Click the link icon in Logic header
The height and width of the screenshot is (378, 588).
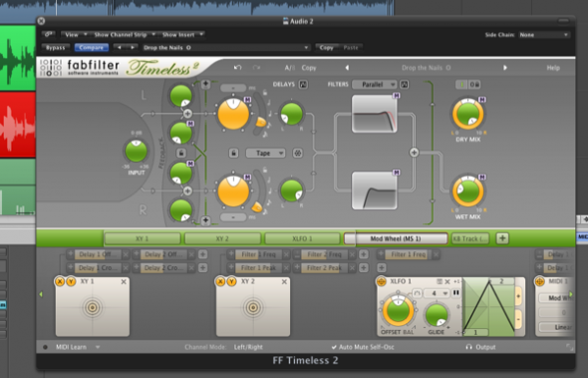pos(49,35)
